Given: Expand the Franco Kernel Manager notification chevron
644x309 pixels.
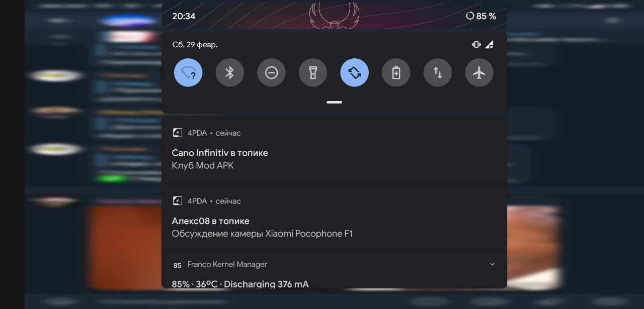Looking at the screenshot, I should click(492, 264).
